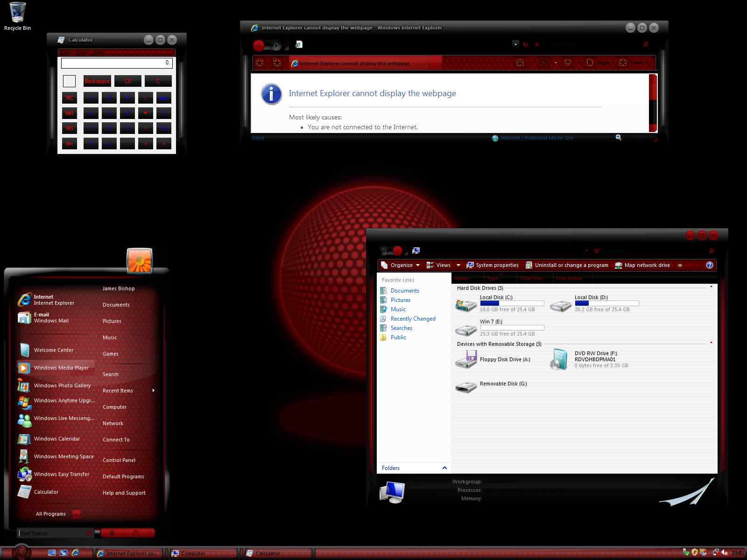Click the Start menu lock button
The image size is (747, 560).
pos(136,533)
